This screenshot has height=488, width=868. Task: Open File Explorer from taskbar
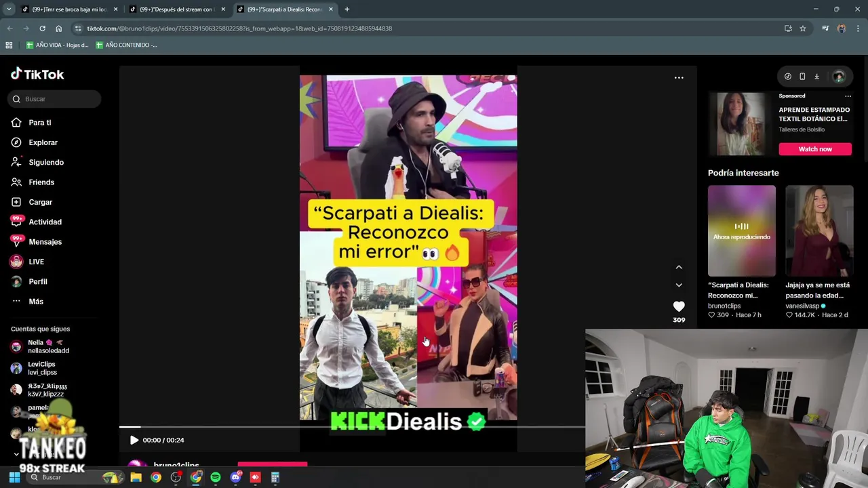(x=136, y=477)
